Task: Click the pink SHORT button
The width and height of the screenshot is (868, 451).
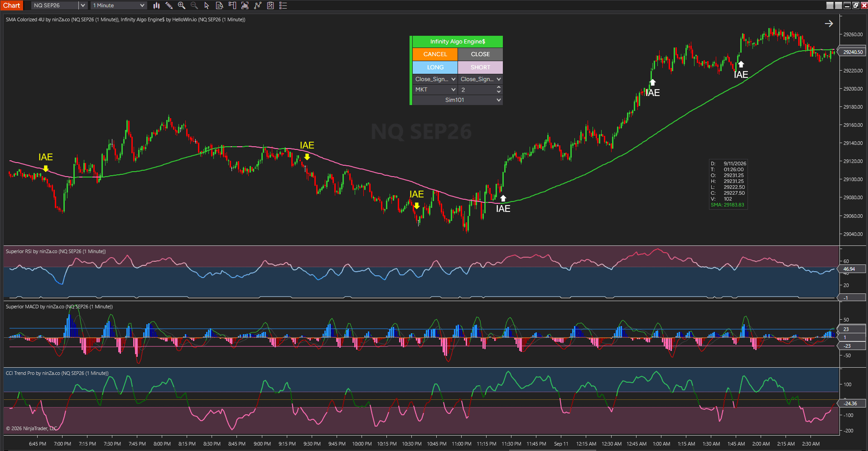Action: 480,67
